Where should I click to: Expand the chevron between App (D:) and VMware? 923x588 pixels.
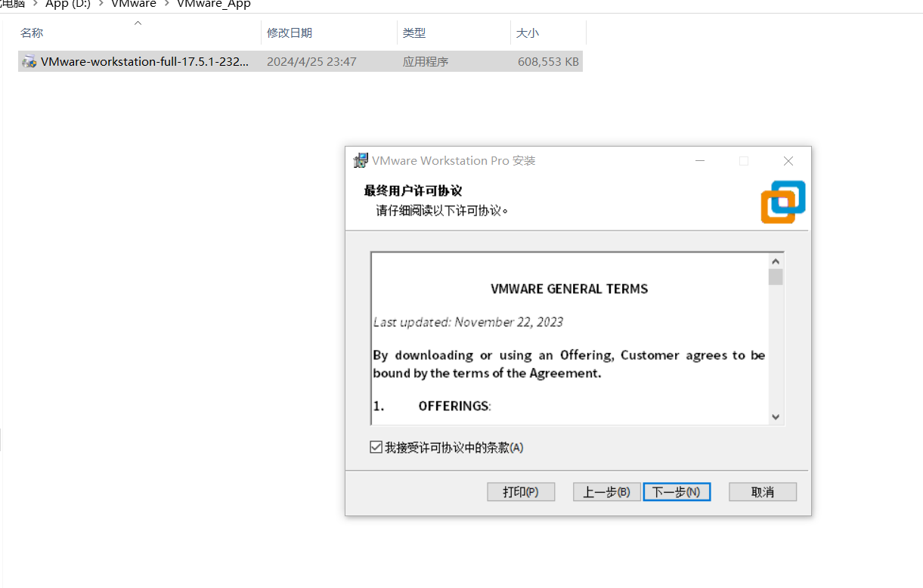click(101, 4)
